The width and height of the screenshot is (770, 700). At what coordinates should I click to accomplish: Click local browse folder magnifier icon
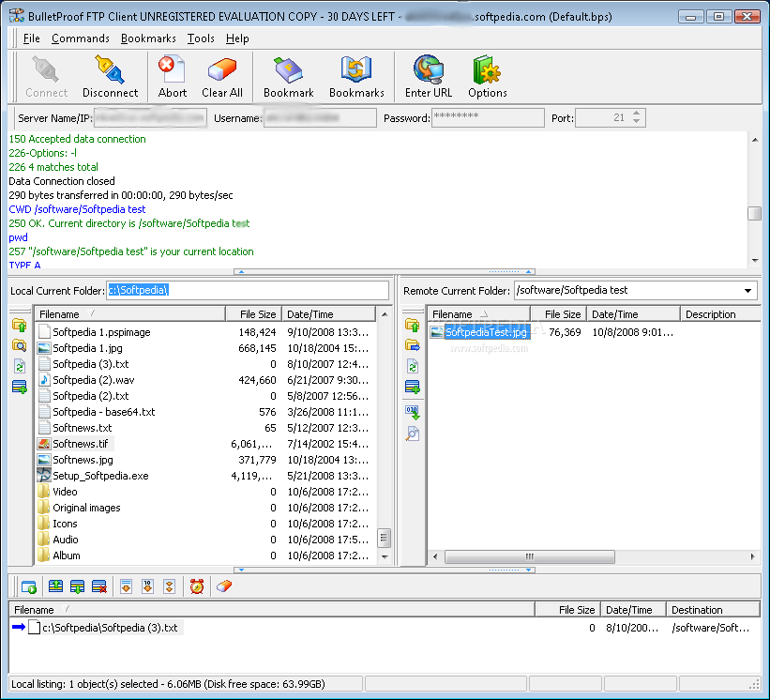[19, 345]
